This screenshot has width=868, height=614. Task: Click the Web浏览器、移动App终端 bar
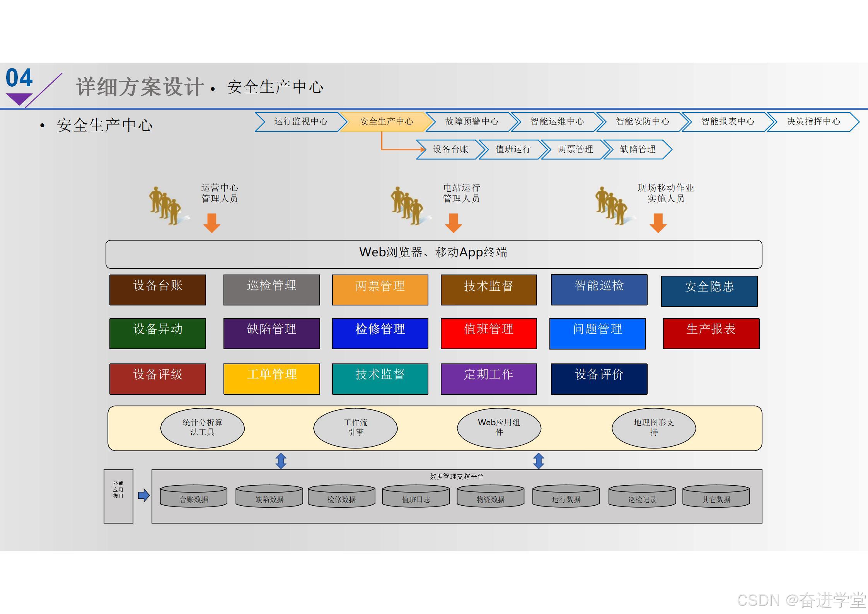point(433,254)
